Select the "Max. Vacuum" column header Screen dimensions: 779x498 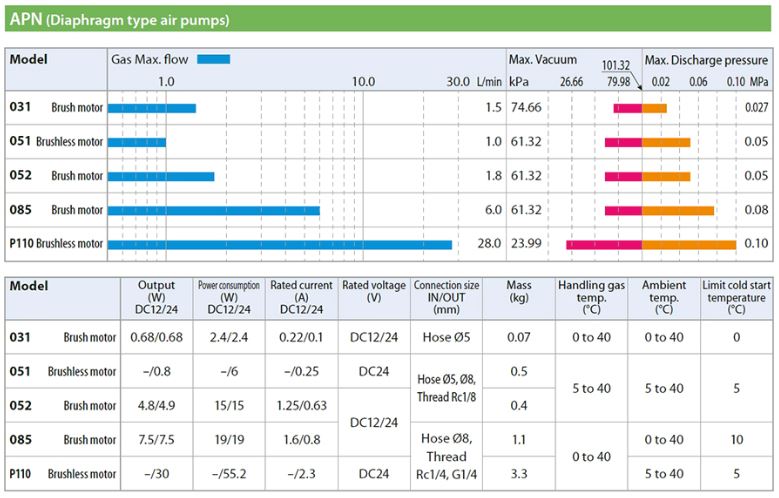[543, 60]
